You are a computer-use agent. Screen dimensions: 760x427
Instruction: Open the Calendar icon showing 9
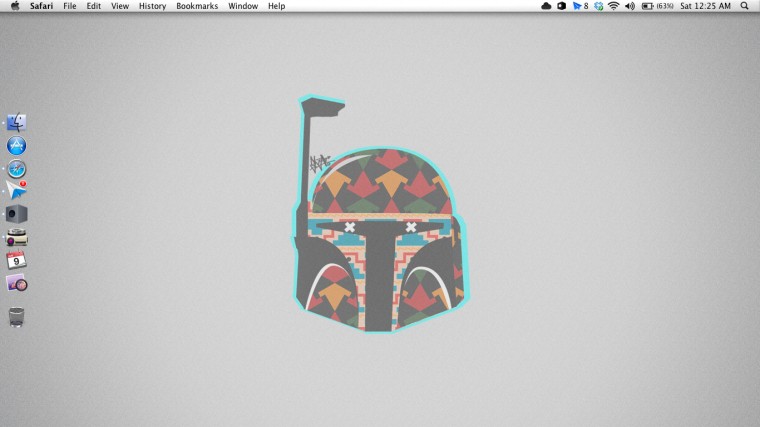point(16,260)
